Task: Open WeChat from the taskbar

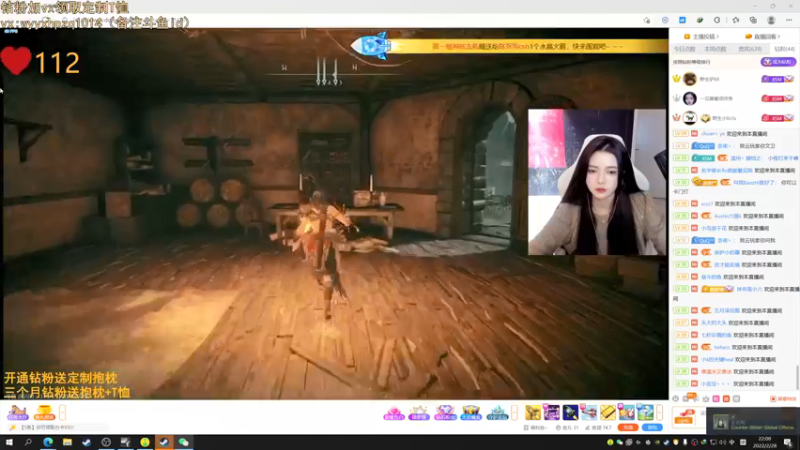Action: click(184, 442)
